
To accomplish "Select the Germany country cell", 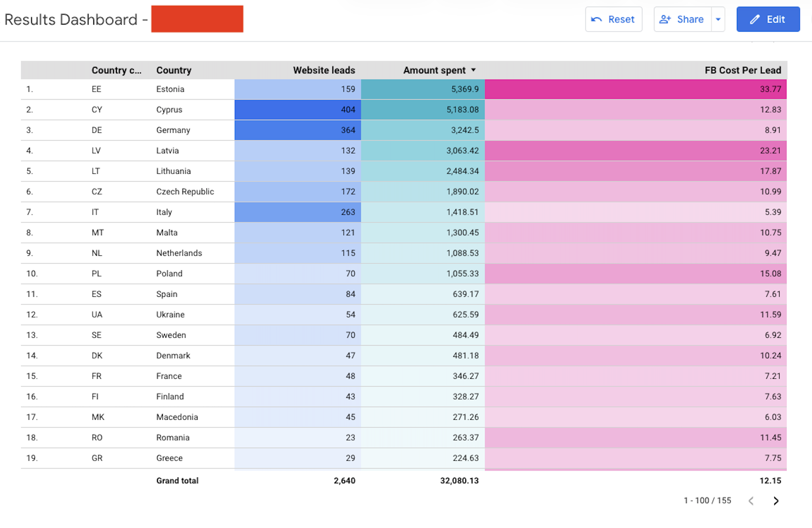I will coord(173,130).
